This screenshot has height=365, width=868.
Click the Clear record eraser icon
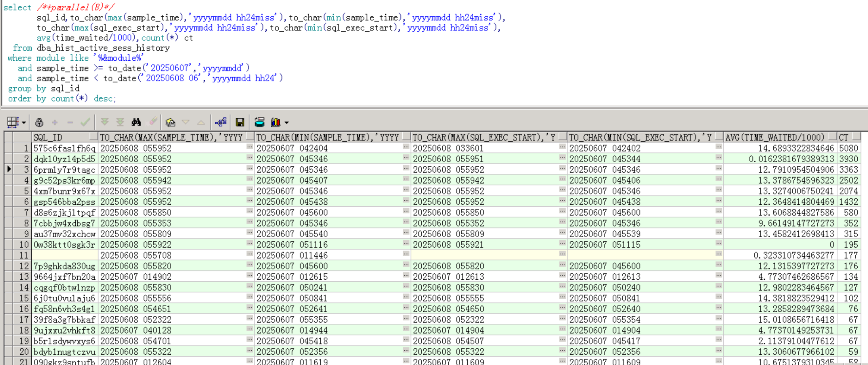click(x=153, y=122)
